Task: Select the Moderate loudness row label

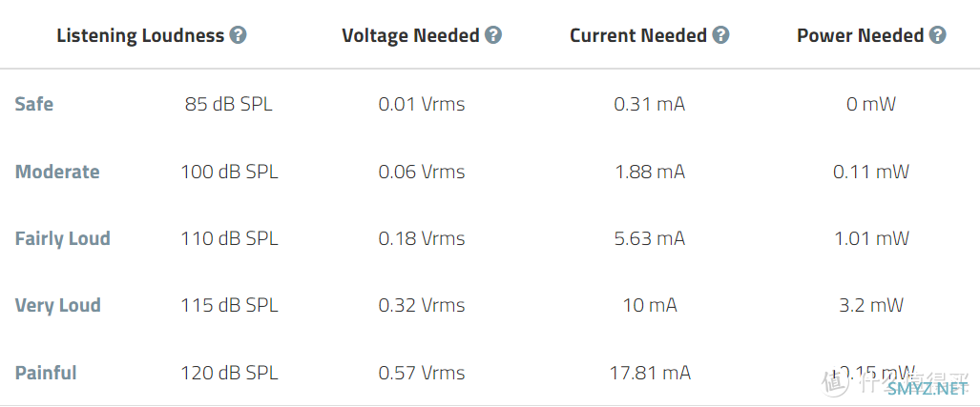Action: [x=57, y=172]
